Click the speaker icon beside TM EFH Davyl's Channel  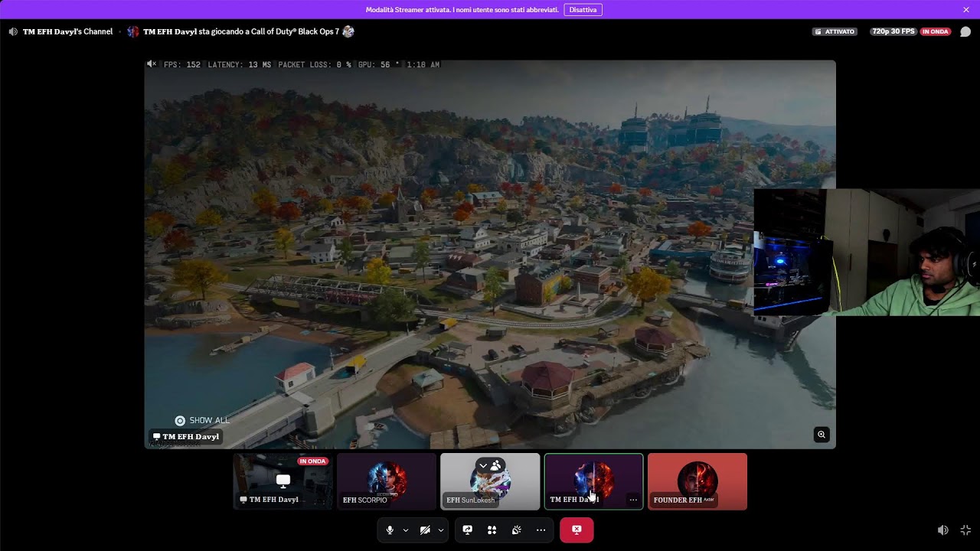pyautogui.click(x=13, y=31)
